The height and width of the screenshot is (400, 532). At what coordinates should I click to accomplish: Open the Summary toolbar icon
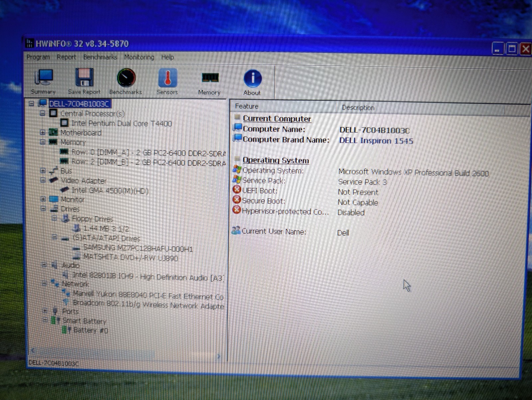point(43,81)
